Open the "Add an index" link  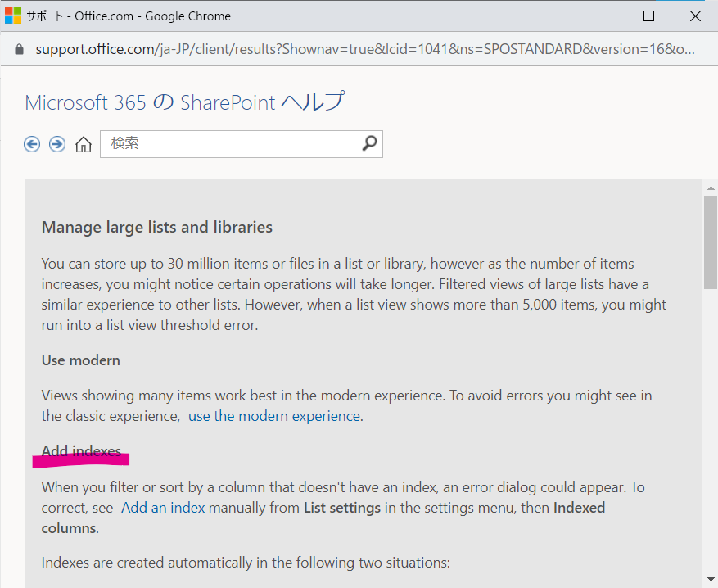click(163, 508)
